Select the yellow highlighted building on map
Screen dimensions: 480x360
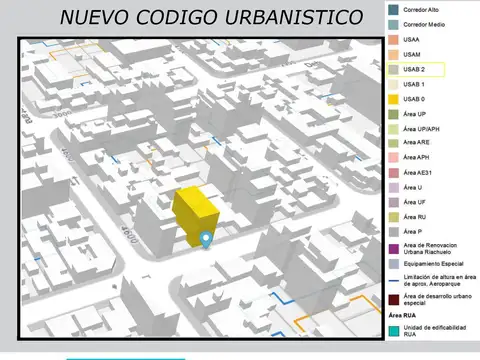coord(195,216)
